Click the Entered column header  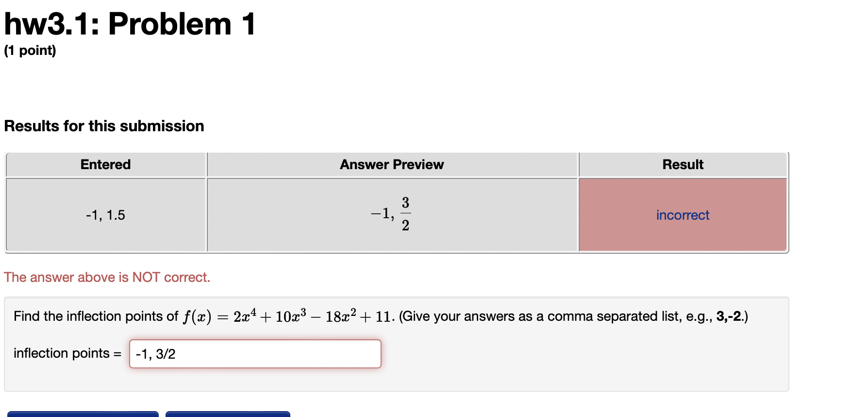coord(105,164)
